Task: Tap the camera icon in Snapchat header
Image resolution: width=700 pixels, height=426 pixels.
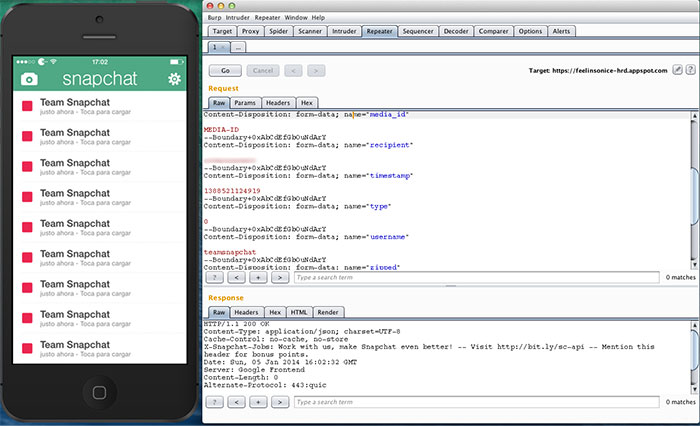Action: coord(29,79)
